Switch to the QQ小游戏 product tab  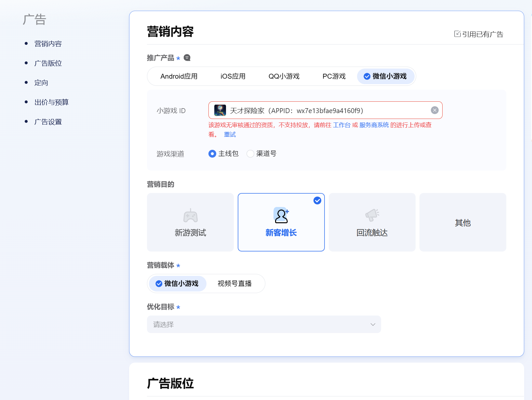284,76
